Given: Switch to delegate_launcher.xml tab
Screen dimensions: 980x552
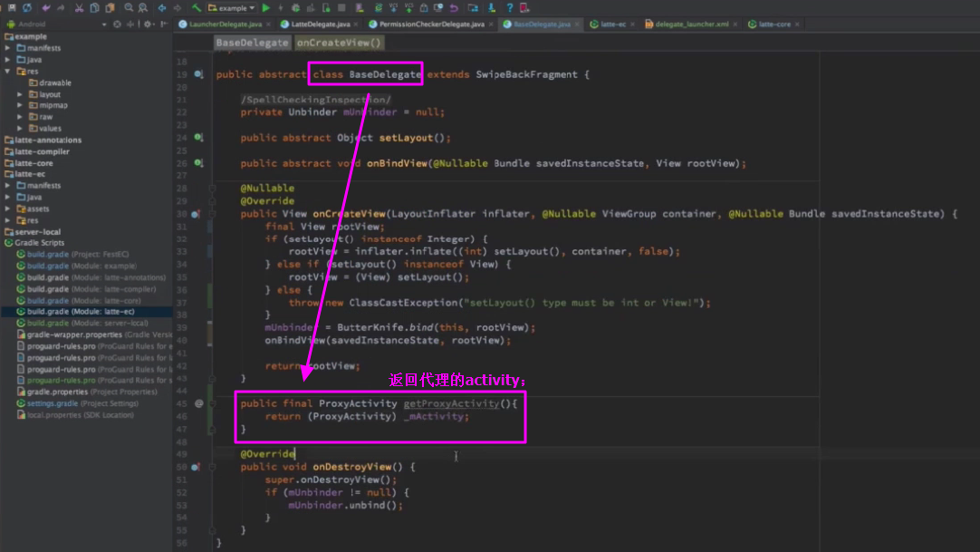Looking at the screenshot, I should 691,24.
